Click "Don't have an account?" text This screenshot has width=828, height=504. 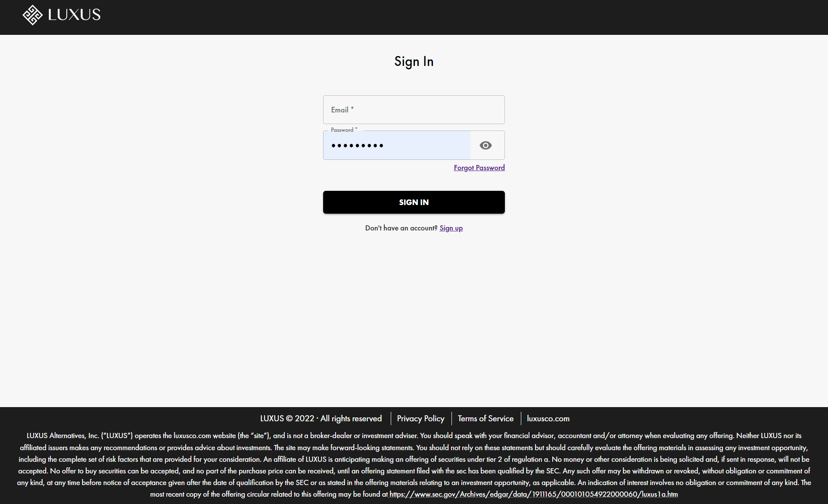(401, 228)
